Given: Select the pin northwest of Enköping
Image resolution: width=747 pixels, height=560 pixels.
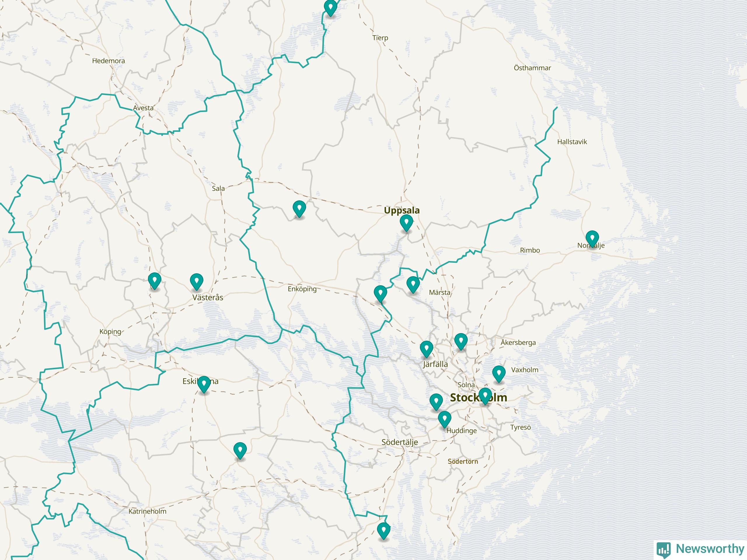Looking at the screenshot, I should (299, 208).
